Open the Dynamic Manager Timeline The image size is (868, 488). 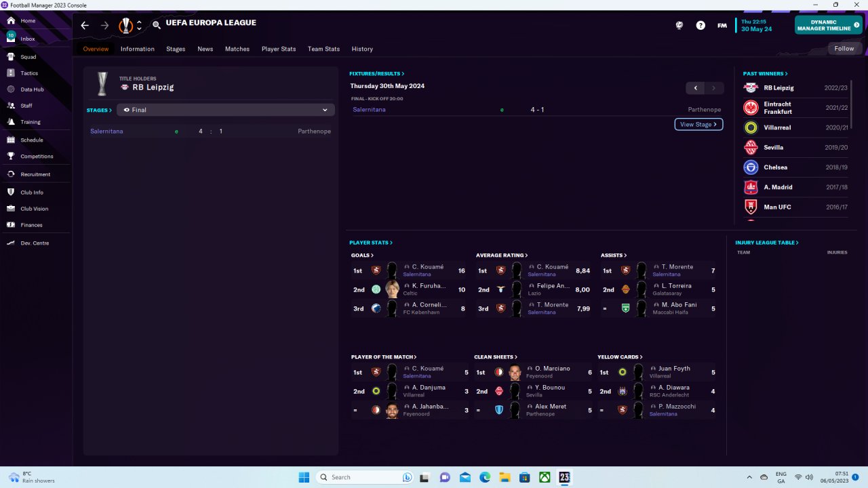pos(829,26)
